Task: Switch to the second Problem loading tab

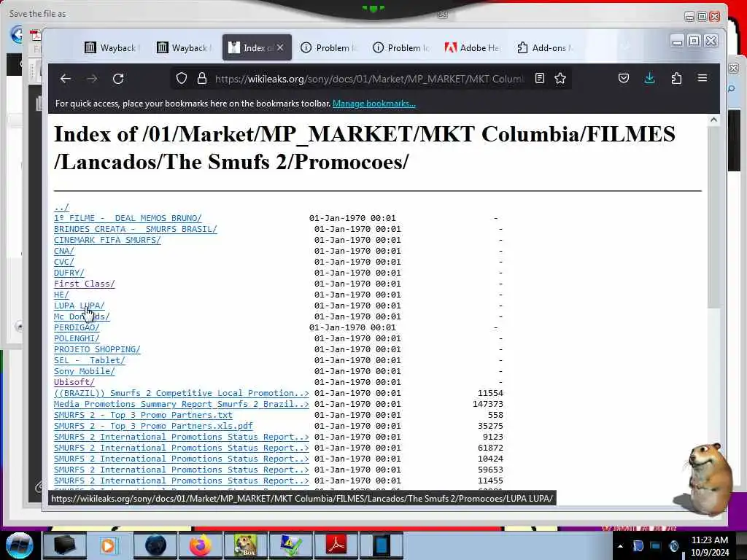Action: coord(401,47)
